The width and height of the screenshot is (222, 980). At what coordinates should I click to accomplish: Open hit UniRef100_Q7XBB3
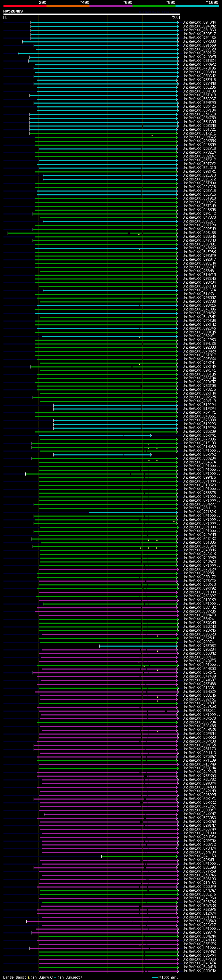point(199,41)
